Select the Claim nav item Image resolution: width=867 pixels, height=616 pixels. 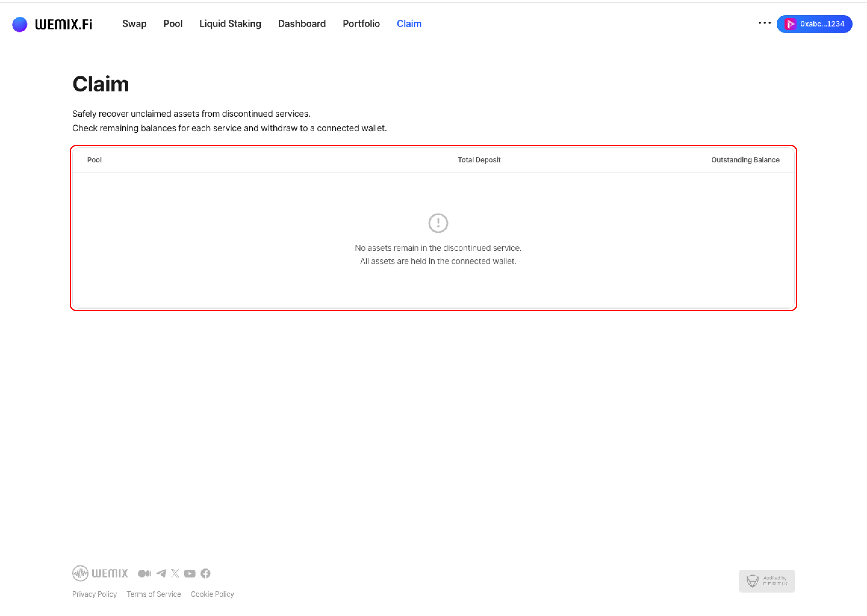click(409, 24)
